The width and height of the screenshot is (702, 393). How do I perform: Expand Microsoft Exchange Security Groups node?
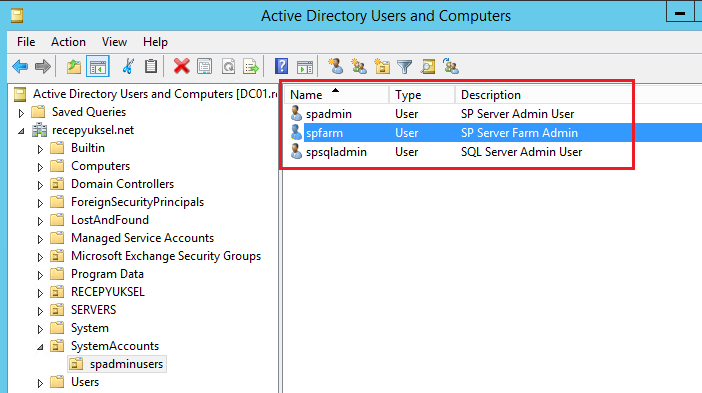coord(40,257)
